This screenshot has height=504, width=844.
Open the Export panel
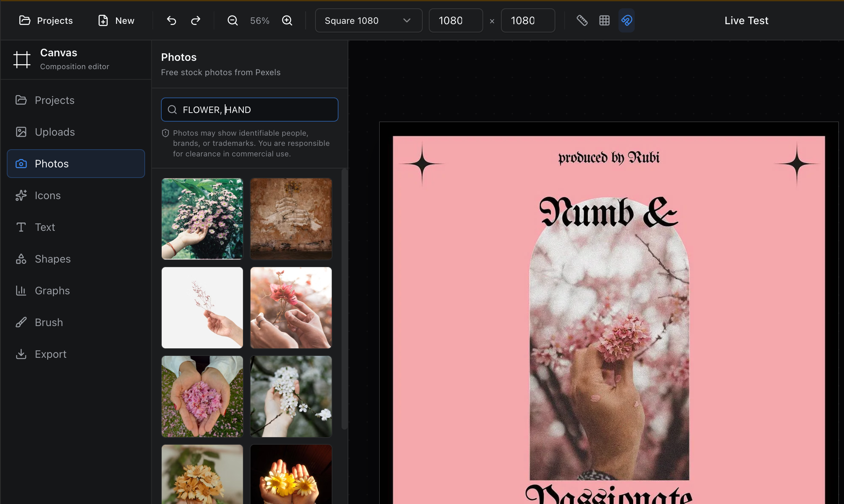tap(76, 354)
